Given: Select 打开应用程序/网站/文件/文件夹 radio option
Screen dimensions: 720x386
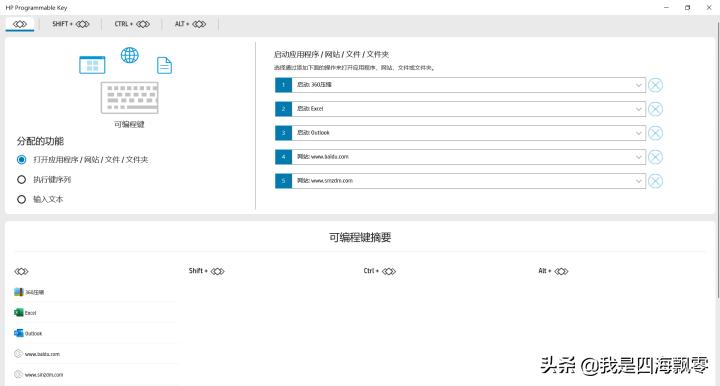Looking at the screenshot, I should 22,160.
